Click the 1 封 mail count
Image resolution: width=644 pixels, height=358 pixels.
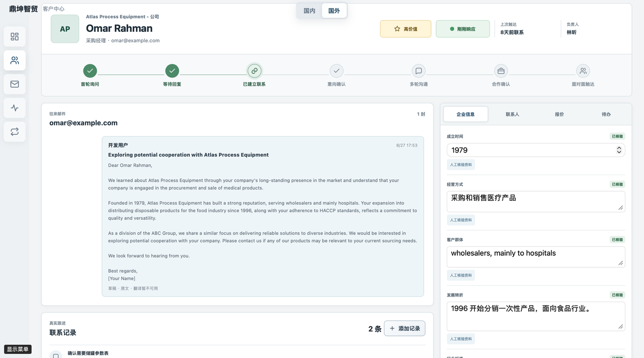(x=421, y=114)
